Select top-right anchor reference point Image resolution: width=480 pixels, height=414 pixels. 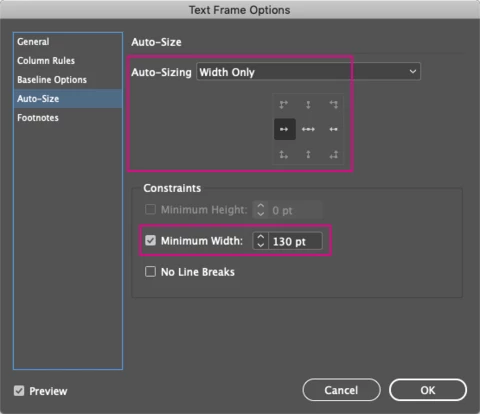pos(333,105)
